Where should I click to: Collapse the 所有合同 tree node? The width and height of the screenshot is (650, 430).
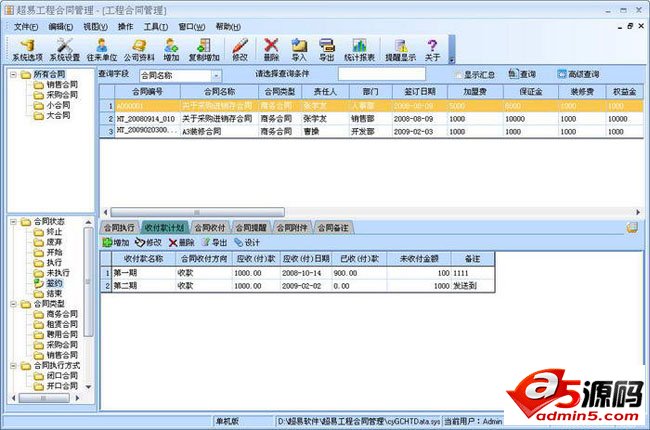point(13,75)
